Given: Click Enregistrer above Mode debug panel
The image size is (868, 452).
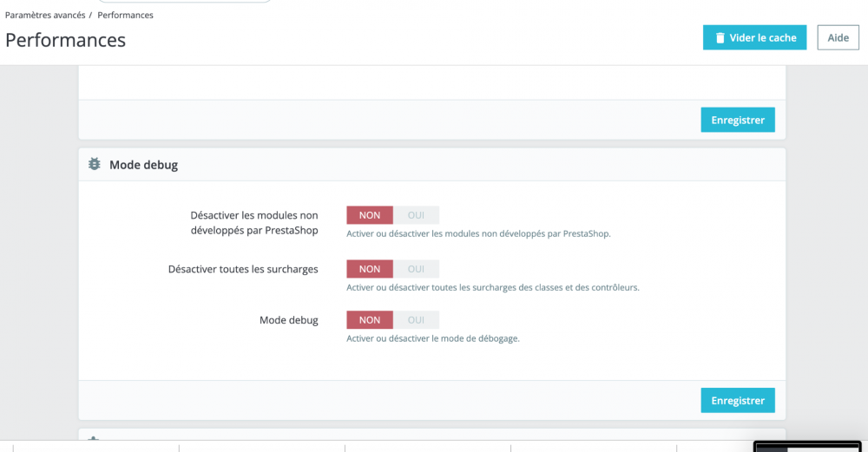Looking at the screenshot, I should [x=738, y=120].
